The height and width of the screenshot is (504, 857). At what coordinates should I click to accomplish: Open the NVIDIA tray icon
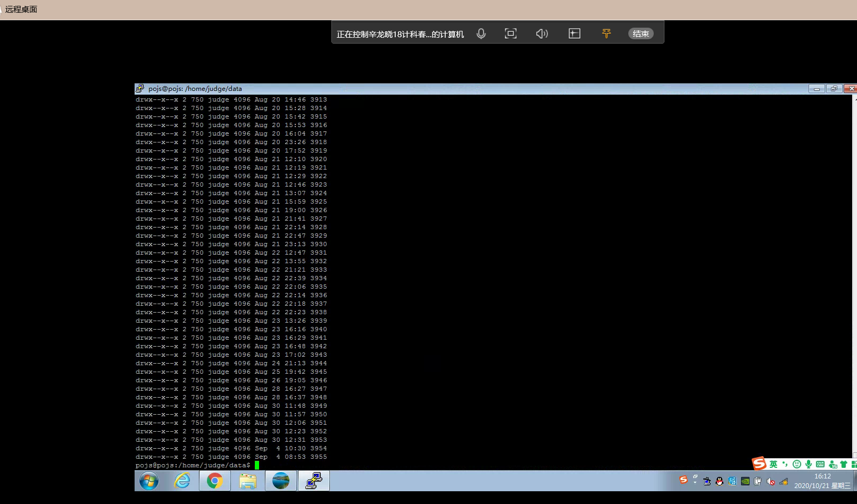745,481
